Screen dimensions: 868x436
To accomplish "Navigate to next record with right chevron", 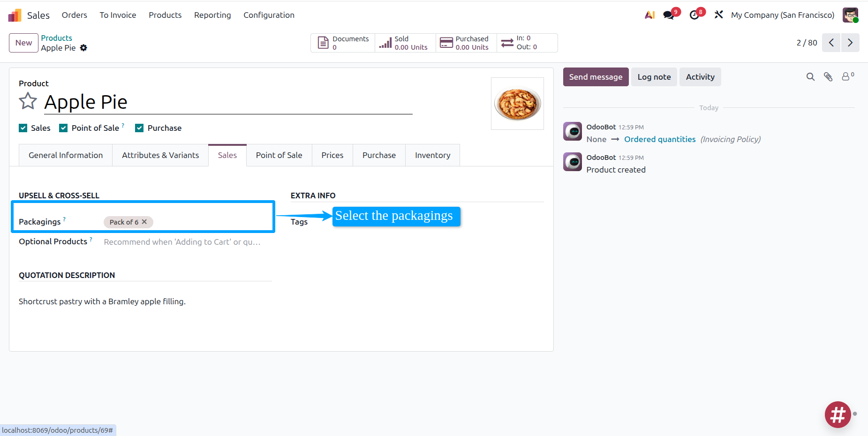I will tap(851, 42).
